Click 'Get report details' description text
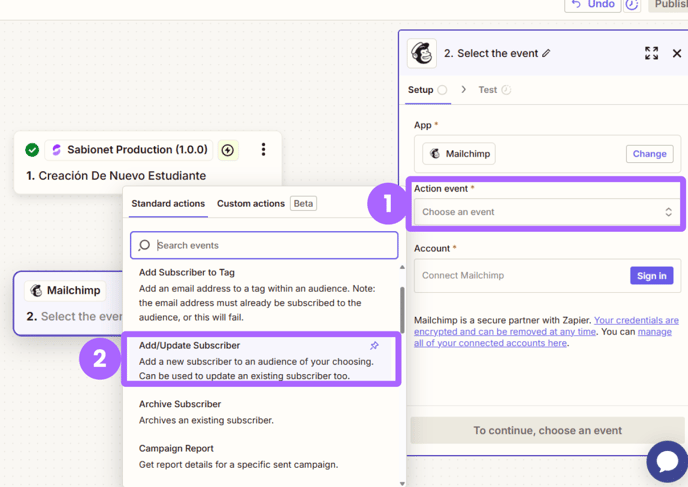This screenshot has width=688, height=487. tap(239, 465)
